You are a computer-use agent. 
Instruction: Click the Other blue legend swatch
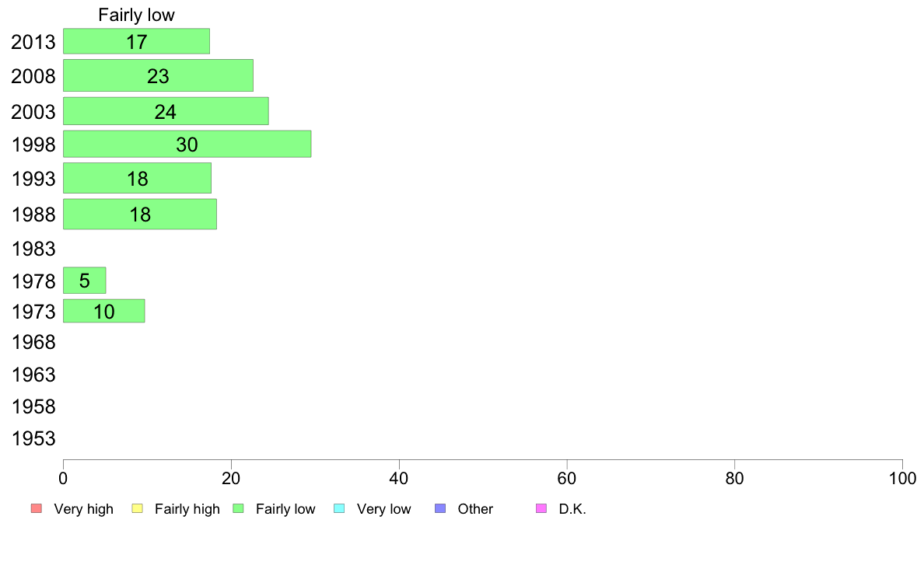(x=440, y=508)
